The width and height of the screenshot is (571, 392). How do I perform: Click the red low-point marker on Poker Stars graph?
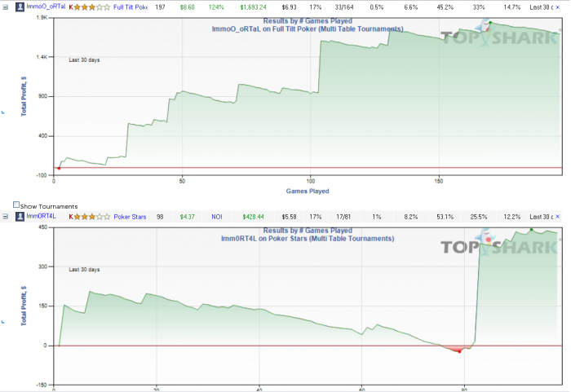(459, 351)
